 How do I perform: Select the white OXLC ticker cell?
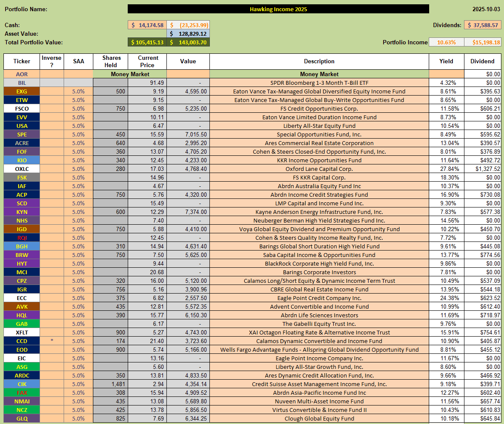pos(22,169)
